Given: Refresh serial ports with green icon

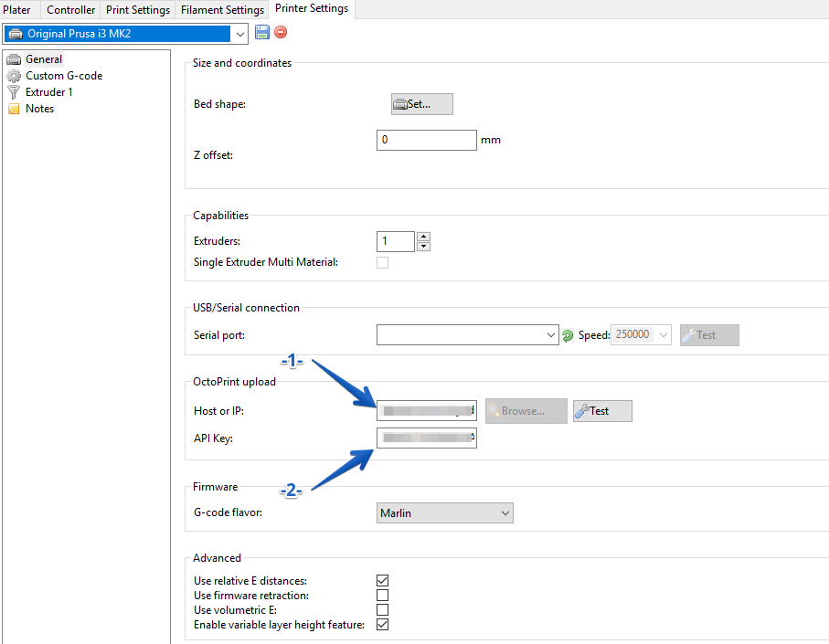Looking at the screenshot, I should pyautogui.click(x=568, y=335).
